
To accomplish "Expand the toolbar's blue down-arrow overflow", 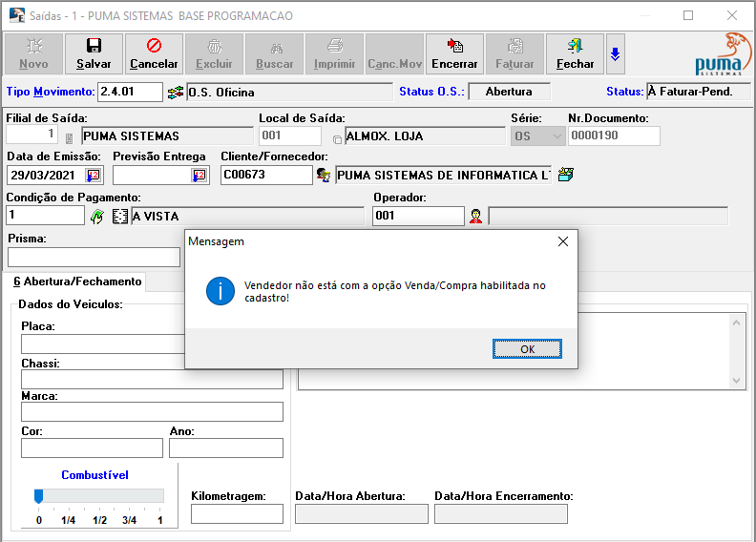I will click(x=616, y=54).
